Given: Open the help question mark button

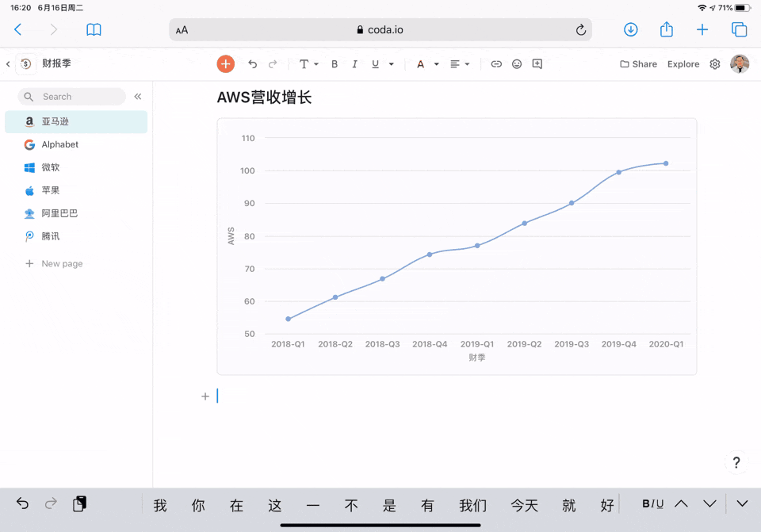Looking at the screenshot, I should click(736, 462).
